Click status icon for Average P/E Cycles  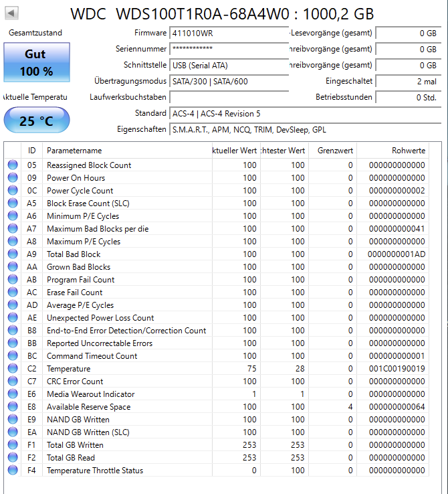tap(13, 305)
